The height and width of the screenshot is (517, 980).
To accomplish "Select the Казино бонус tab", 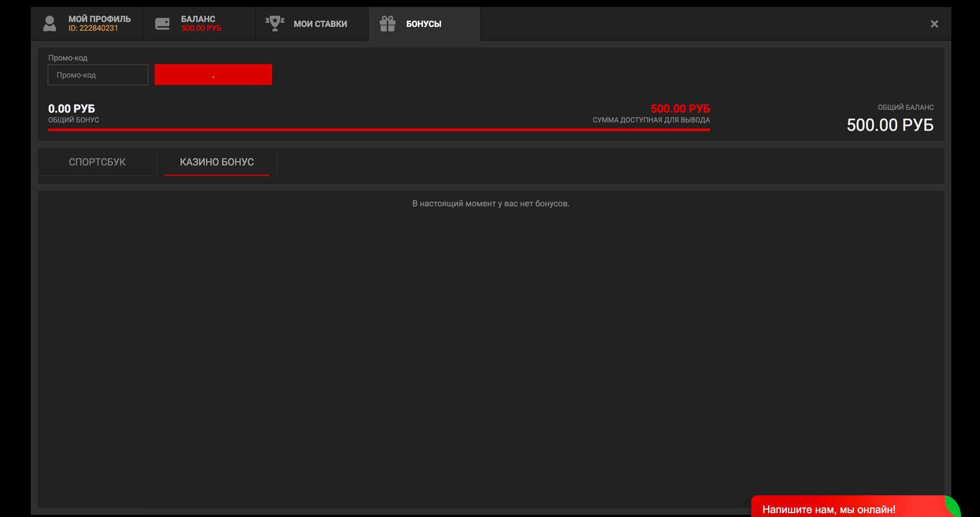I will (216, 162).
